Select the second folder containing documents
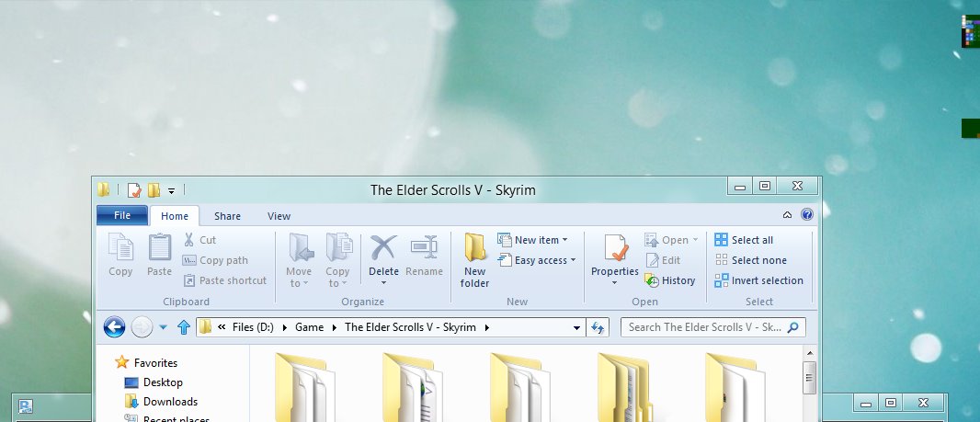Screen dimensions: 980x422 tap(412, 387)
